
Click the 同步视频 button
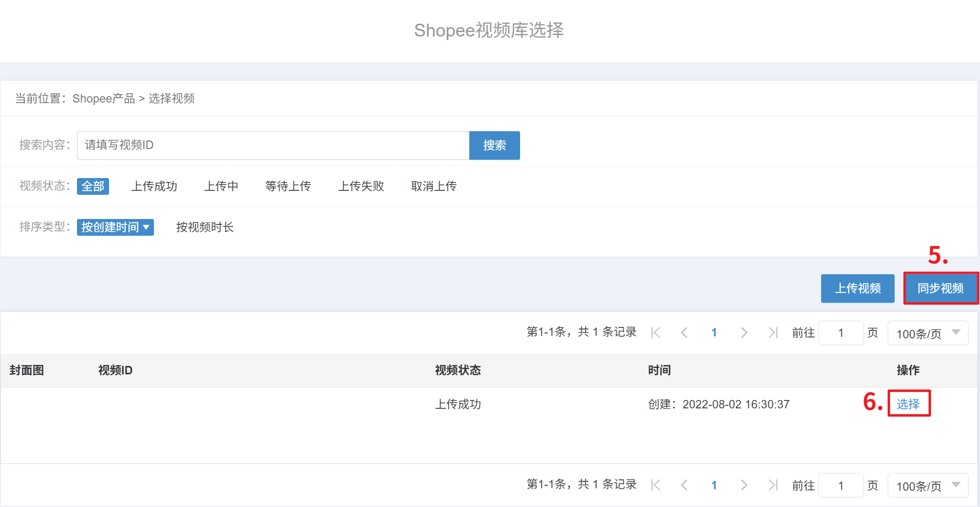(941, 289)
